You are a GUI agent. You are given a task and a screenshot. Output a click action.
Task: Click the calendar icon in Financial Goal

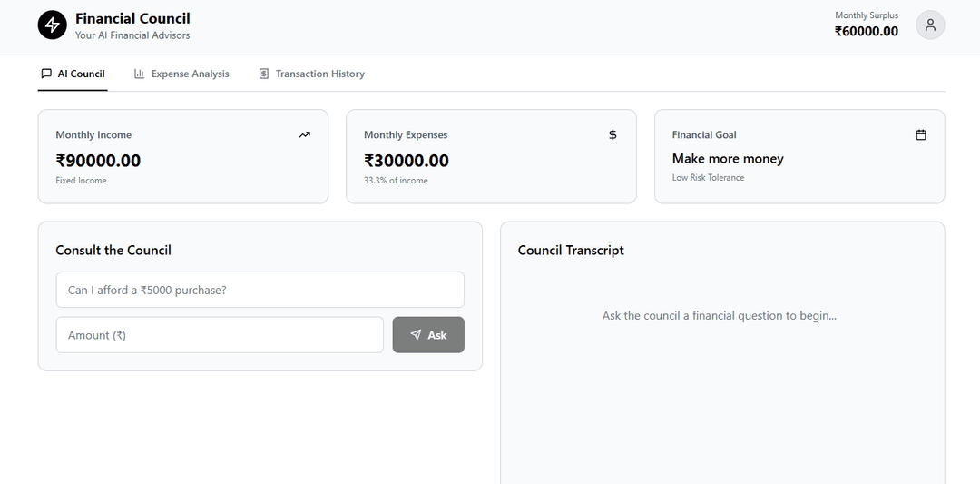(921, 135)
